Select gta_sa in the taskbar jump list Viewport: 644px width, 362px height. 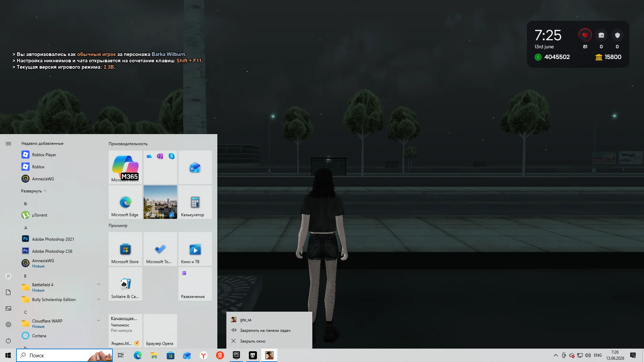(x=269, y=320)
